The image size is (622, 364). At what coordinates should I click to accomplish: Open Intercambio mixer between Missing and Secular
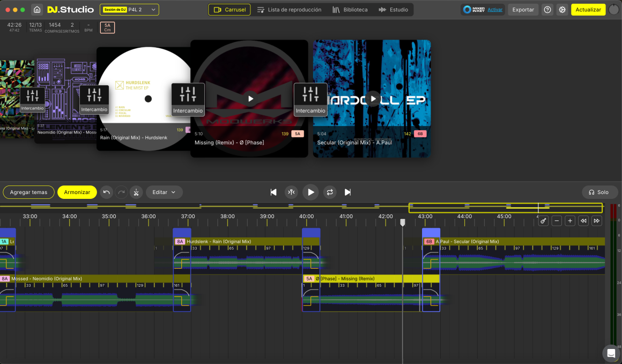[x=310, y=99]
